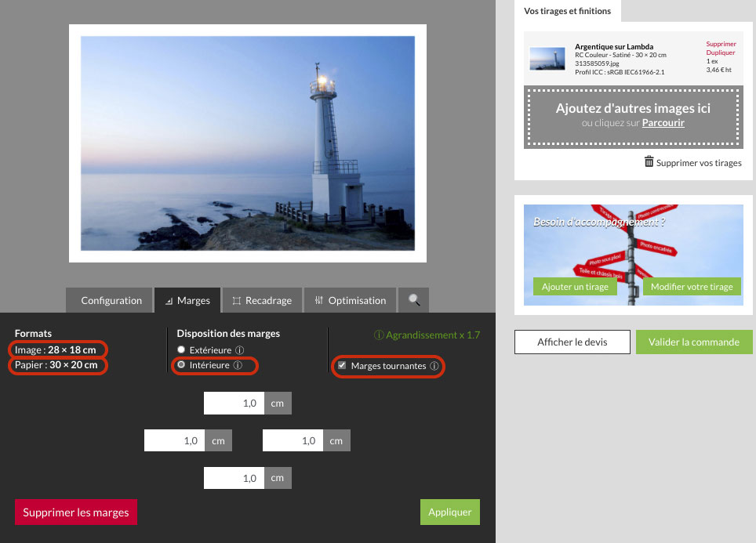
Task: Click the Dupliquer link for the print
Action: pos(721,52)
